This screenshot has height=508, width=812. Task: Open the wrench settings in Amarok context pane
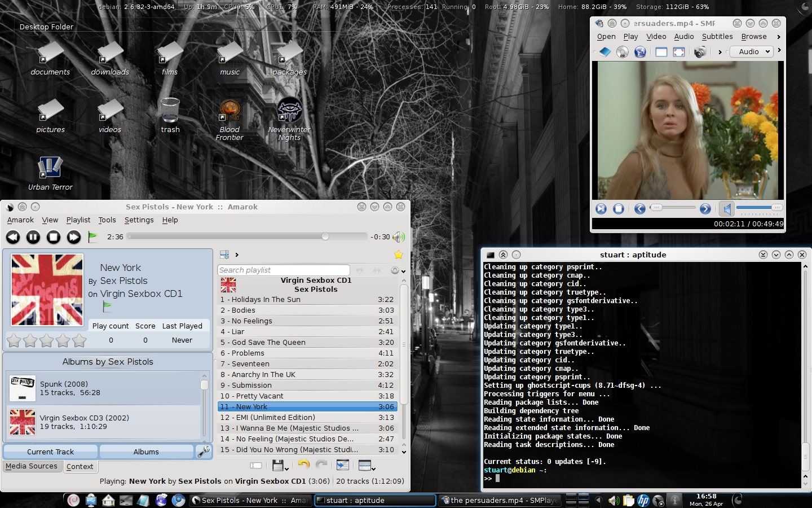pos(203,452)
